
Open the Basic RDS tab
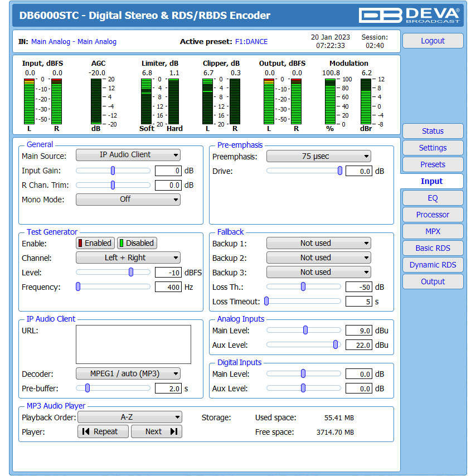tap(433, 248)
